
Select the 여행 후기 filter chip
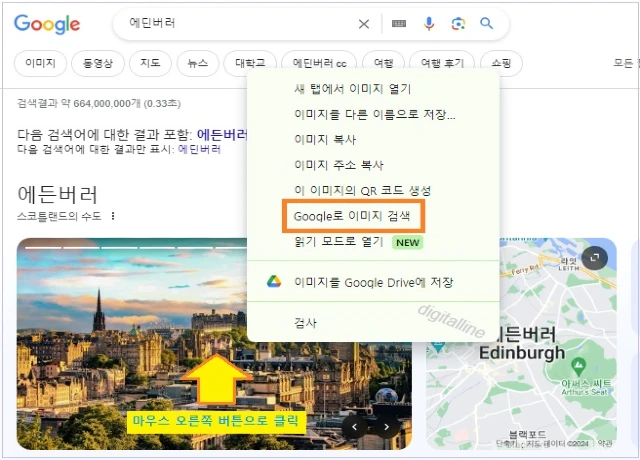[442, 63]
